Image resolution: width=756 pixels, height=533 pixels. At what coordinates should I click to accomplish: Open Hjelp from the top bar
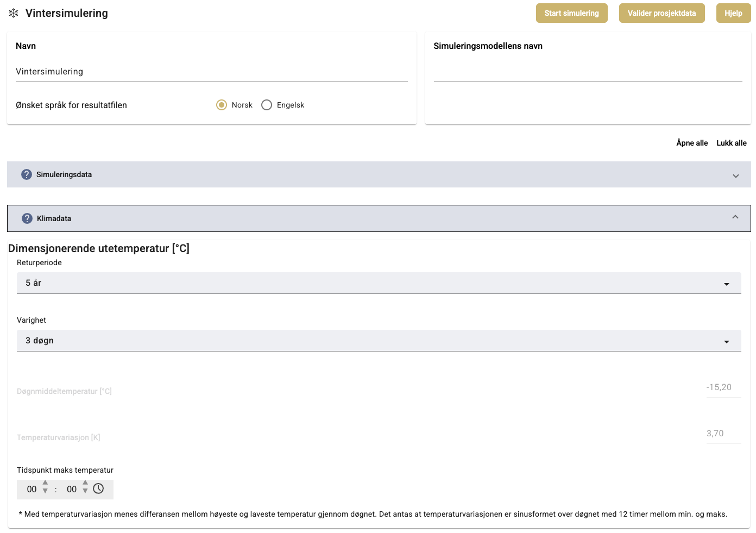733,13
